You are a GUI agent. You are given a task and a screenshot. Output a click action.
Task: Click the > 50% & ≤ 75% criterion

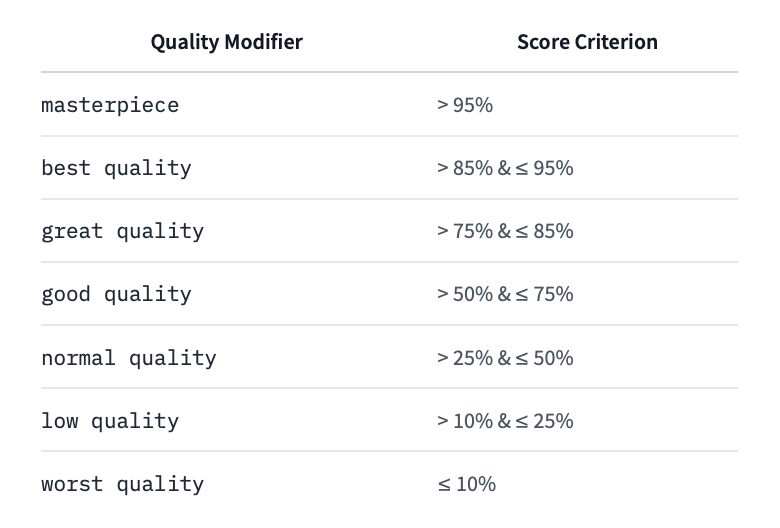click(x=505, y=294)
